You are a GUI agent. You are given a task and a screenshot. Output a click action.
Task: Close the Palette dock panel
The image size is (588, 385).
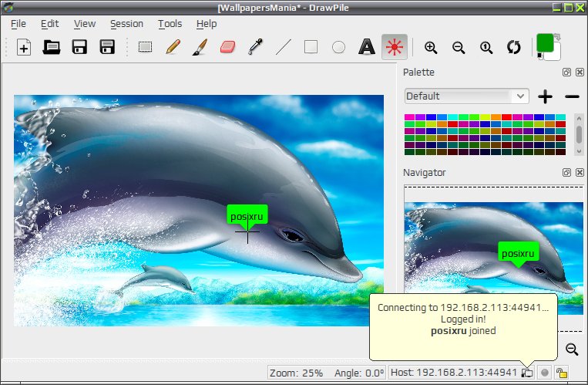[580, 72]
